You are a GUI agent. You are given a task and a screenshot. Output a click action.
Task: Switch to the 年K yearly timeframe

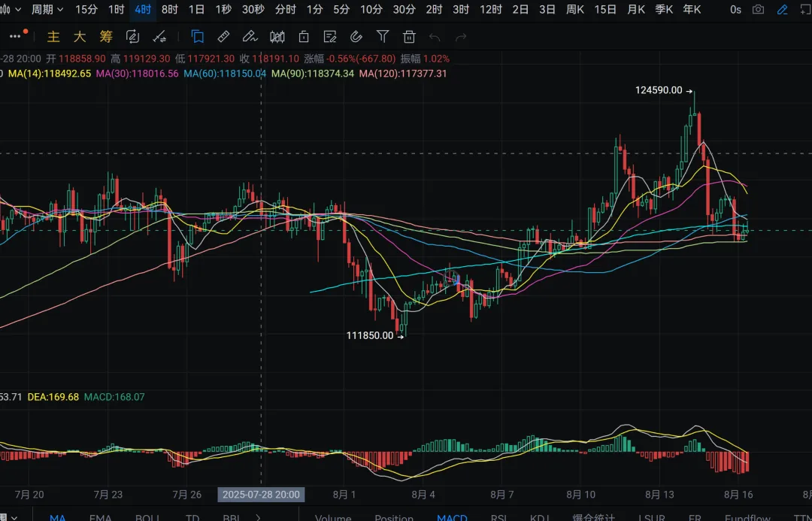click(692, 9)
